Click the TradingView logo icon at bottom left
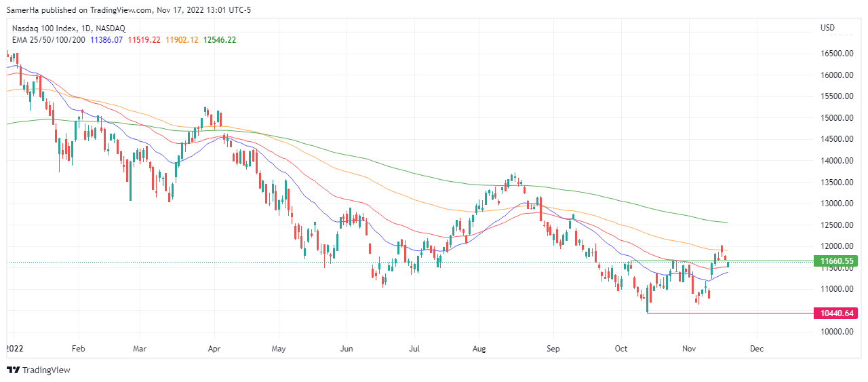868x382 pixels. click(14, 370)
